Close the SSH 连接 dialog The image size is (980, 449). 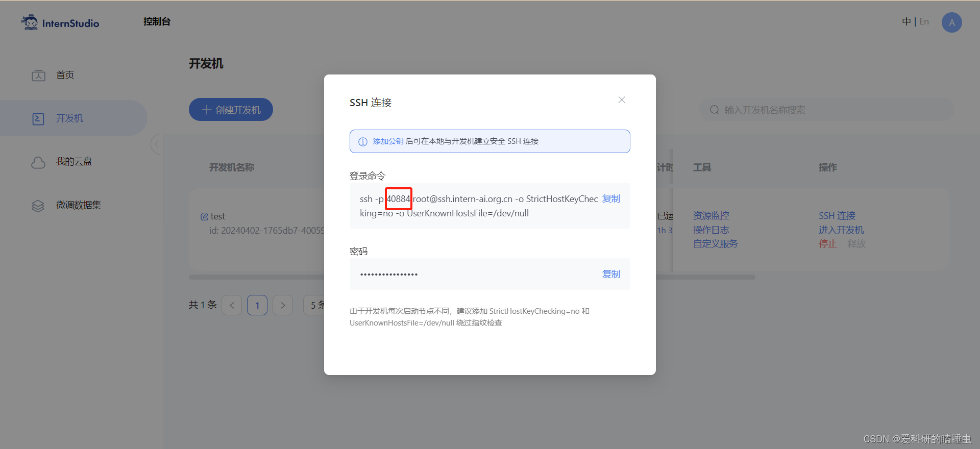(622, 100)
